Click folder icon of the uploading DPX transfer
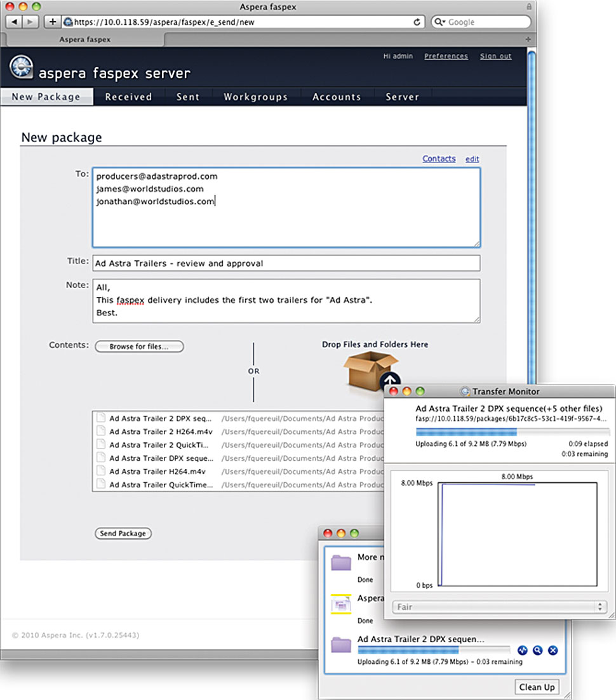 341,645
